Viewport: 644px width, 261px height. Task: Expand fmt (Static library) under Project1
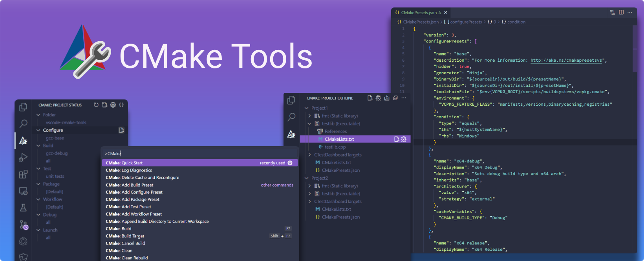[x=309, y=116]
